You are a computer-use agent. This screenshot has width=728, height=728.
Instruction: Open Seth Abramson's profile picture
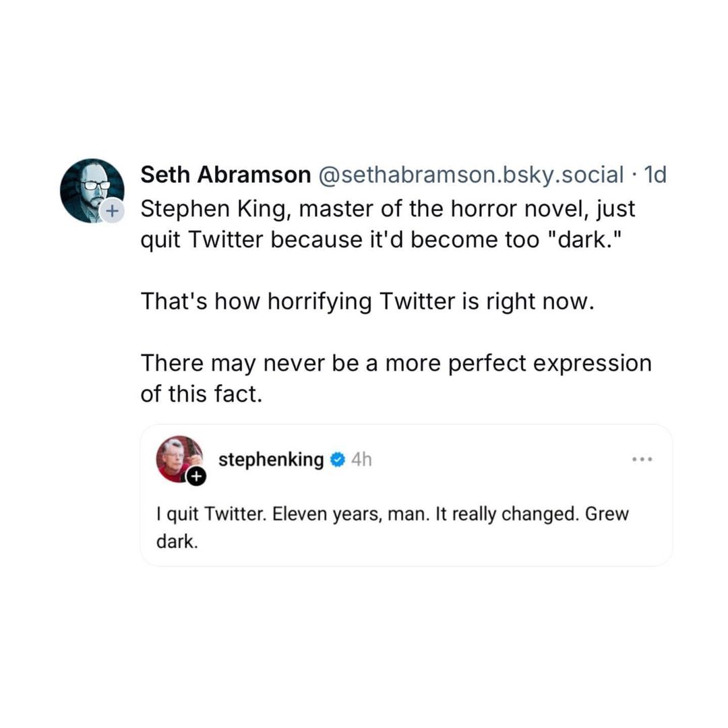point(91,189)
